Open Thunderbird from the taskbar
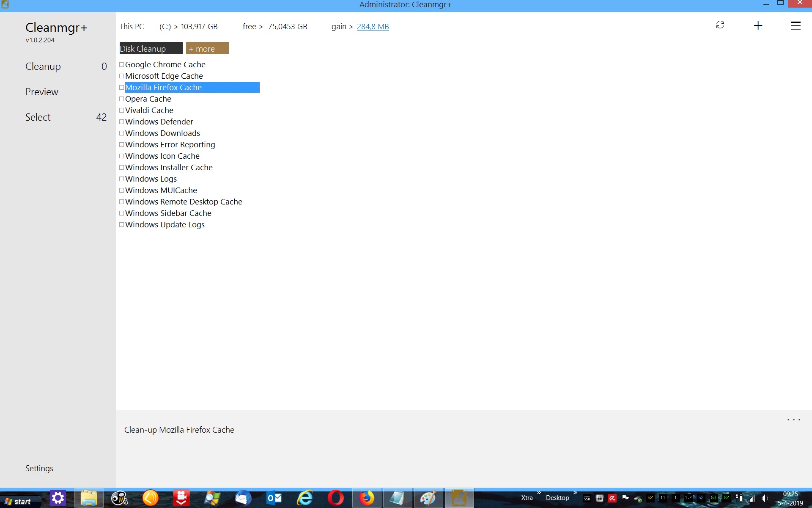812x508 pixels. 243,498
